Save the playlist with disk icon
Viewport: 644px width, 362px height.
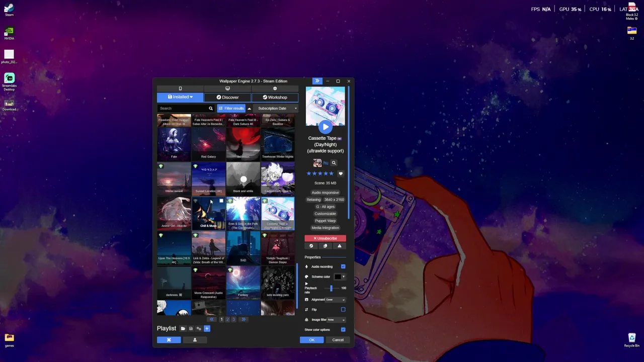(x=191, y=328)
